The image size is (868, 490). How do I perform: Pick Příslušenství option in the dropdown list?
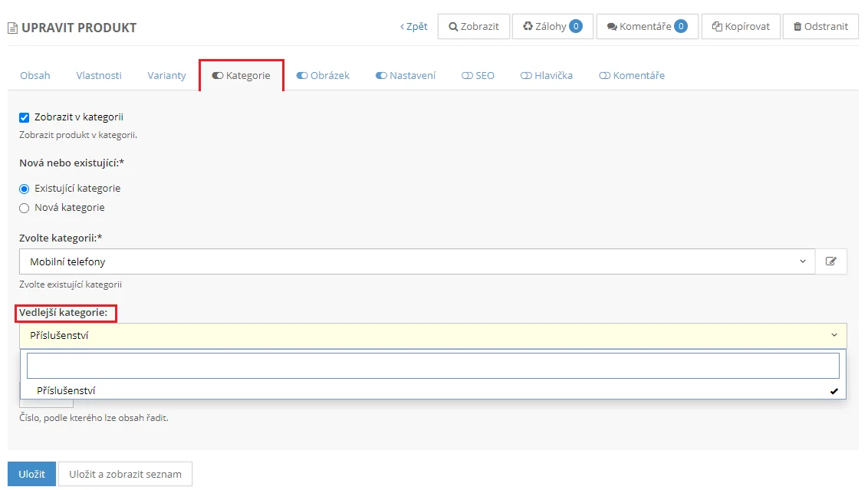66,391
